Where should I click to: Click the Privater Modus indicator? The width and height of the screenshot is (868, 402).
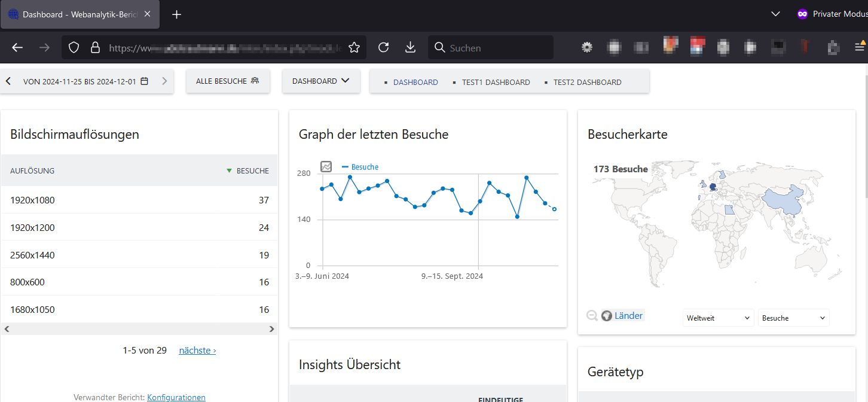click(832, 14)
